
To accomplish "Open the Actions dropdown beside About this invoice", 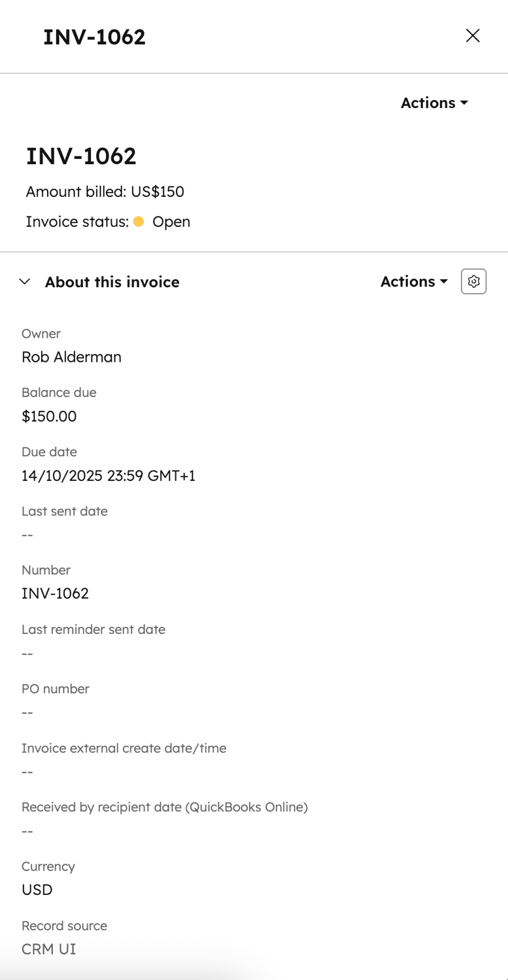I will click(x=413, y=281).
